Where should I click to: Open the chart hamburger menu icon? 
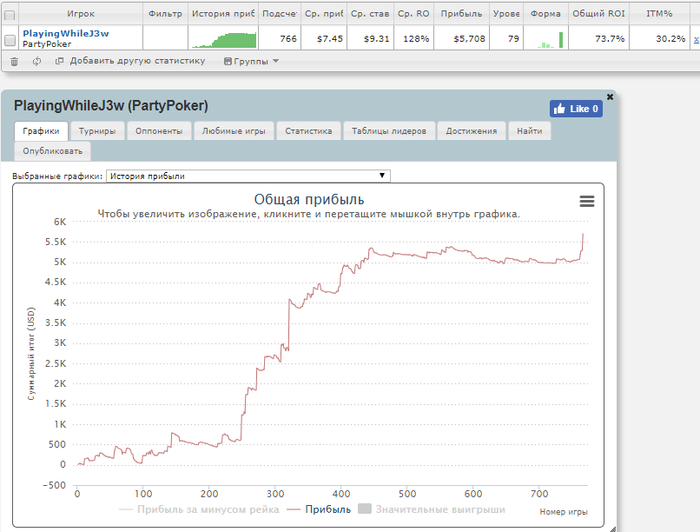coord(587,201)
